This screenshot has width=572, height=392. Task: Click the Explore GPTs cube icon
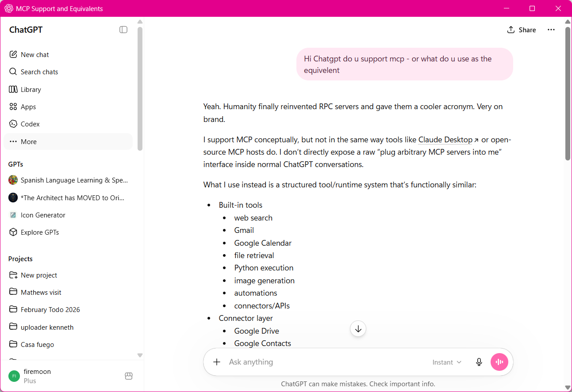point(13,232)
